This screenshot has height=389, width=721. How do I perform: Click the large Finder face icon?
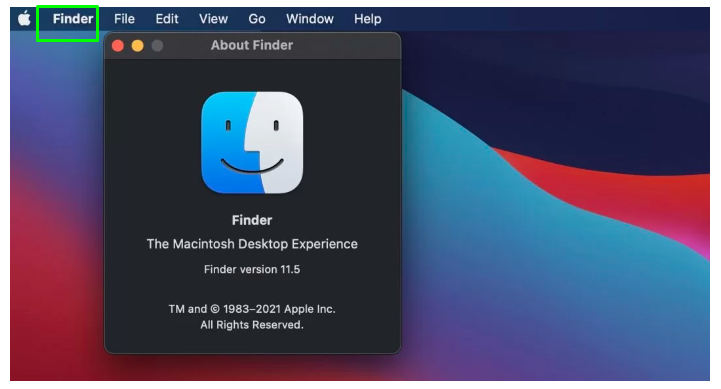click(252, 143)
